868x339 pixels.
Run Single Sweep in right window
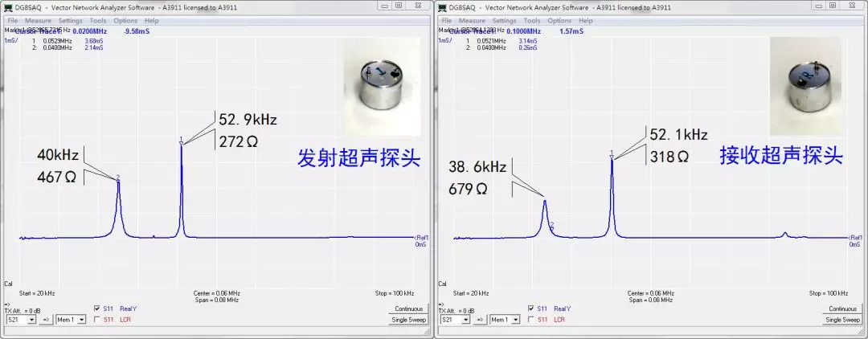(842, 320)
